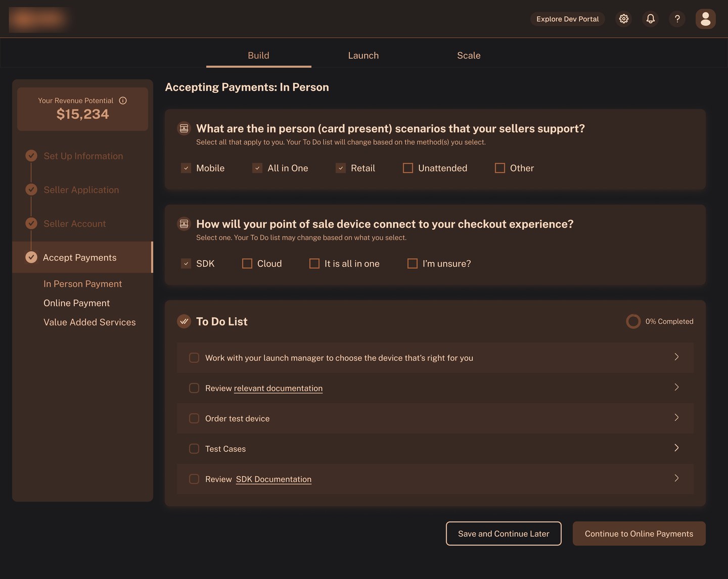
Task: Open the notifications bell icon
Action: tap(651, 19)
